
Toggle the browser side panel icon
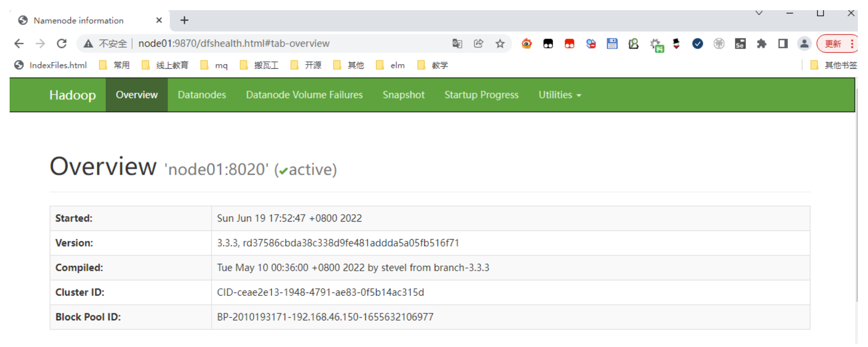(x=783, y=44)
